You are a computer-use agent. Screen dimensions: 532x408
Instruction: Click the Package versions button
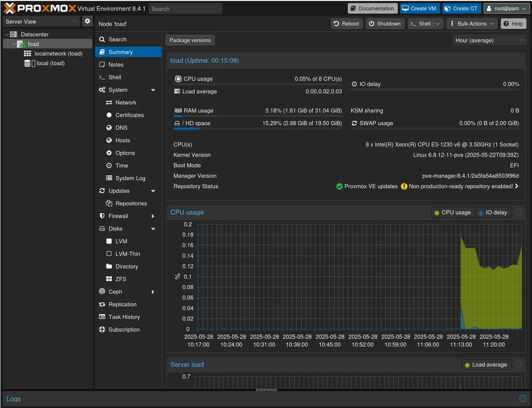[190, 40]
